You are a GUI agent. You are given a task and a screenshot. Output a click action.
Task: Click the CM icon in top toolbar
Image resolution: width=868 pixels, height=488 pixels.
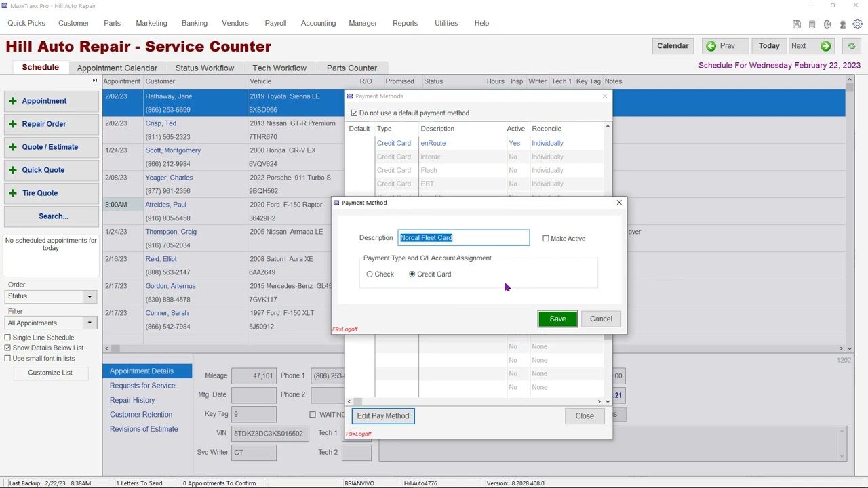(827, 24)
